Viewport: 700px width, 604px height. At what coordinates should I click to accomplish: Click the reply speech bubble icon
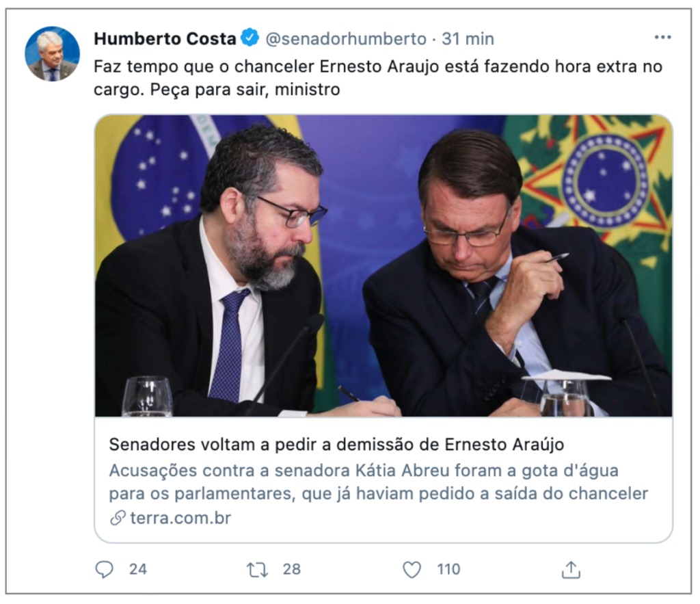click(105, 570)
